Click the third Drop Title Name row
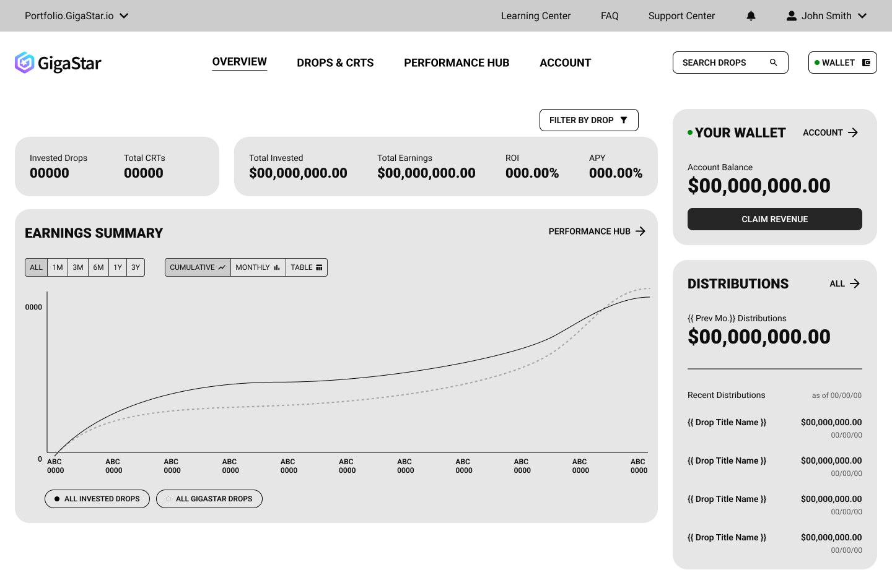The height and width of the screenshot is (588, 892). point(775,504)
